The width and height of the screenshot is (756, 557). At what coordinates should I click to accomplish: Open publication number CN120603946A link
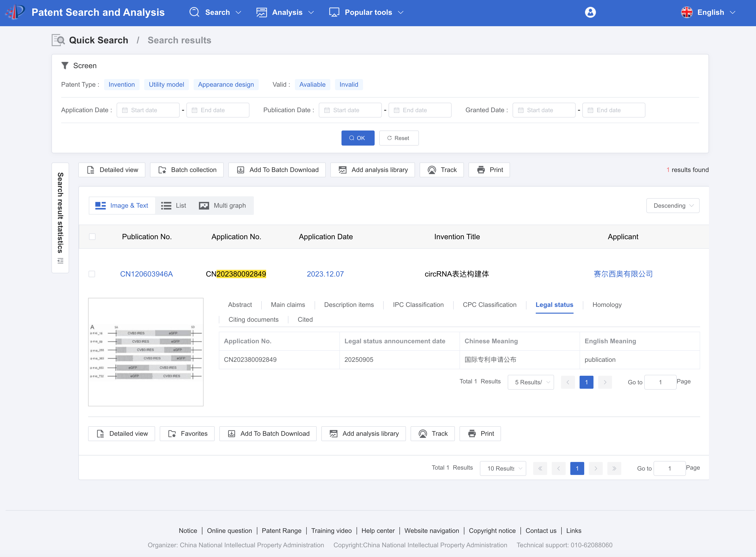(x=146, y=274)
